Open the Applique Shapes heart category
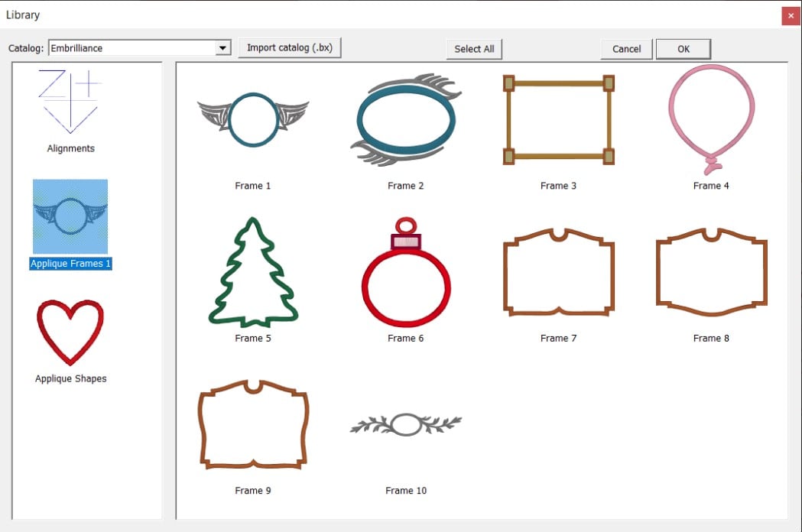Viewport: 802px width, 532px height. pyautogui.click(x=70, y=332)
